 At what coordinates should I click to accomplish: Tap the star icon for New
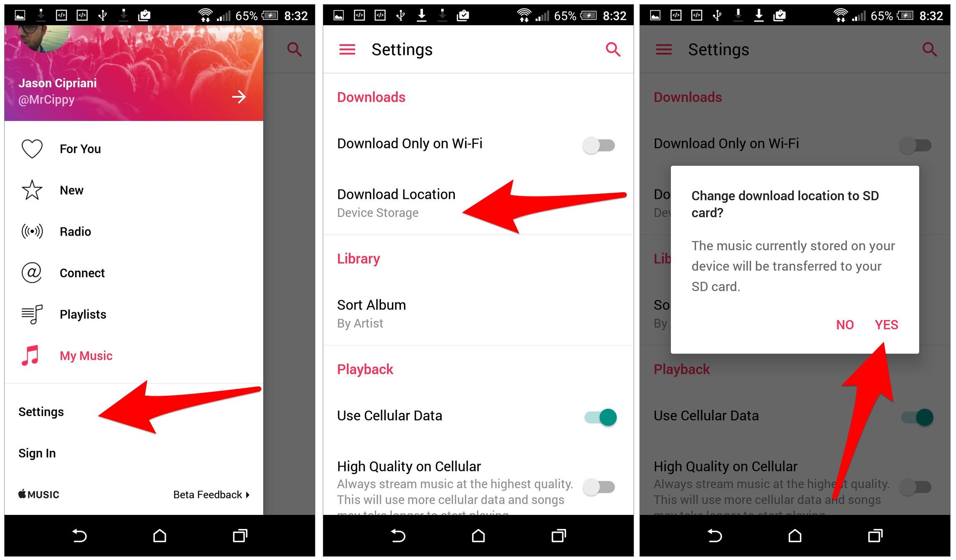31,189
